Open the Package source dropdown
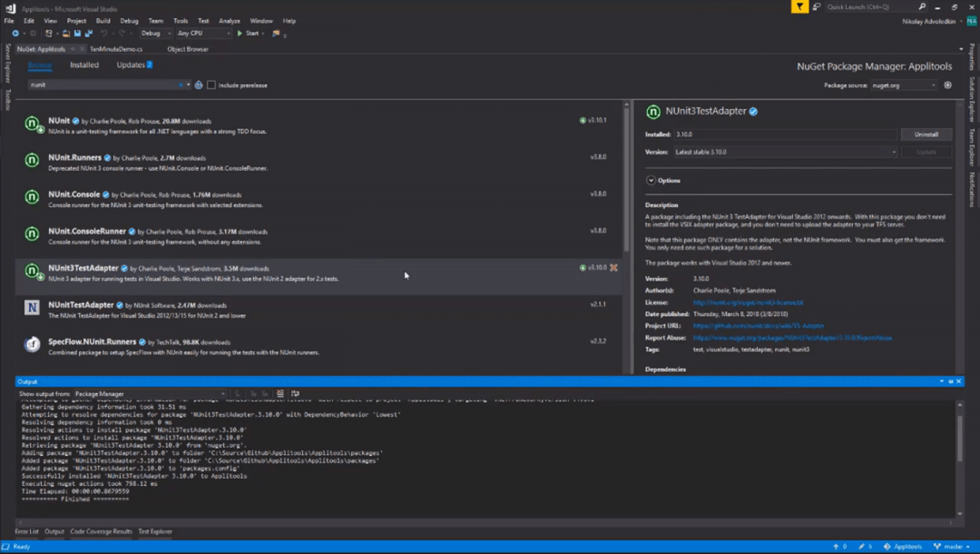Viewport: 980px width, 554px height. 904,84
